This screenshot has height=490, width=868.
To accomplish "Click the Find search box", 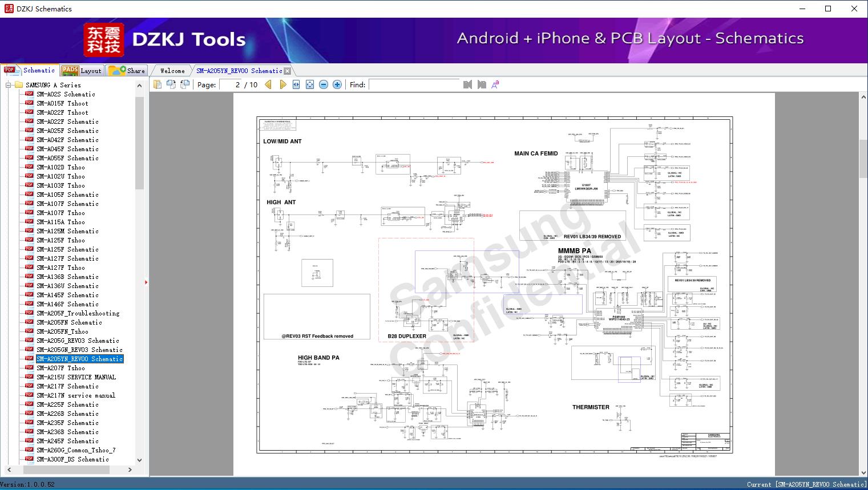I will tap(414, 84).
